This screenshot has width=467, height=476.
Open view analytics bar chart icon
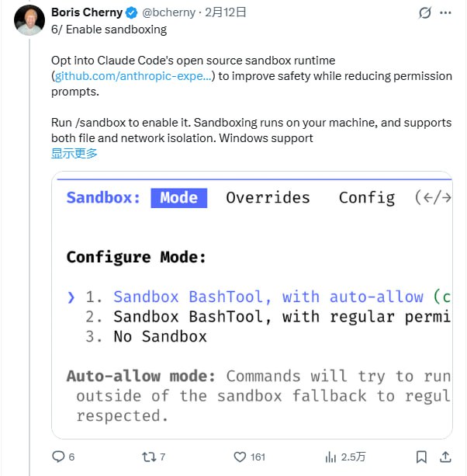coord(331,457)
